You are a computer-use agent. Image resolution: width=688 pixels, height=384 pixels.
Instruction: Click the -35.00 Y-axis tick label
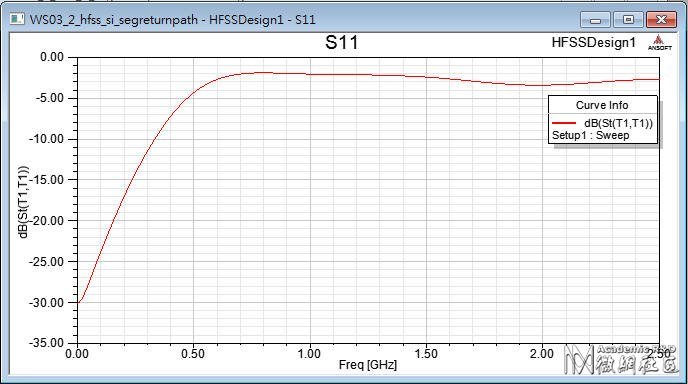46,343
